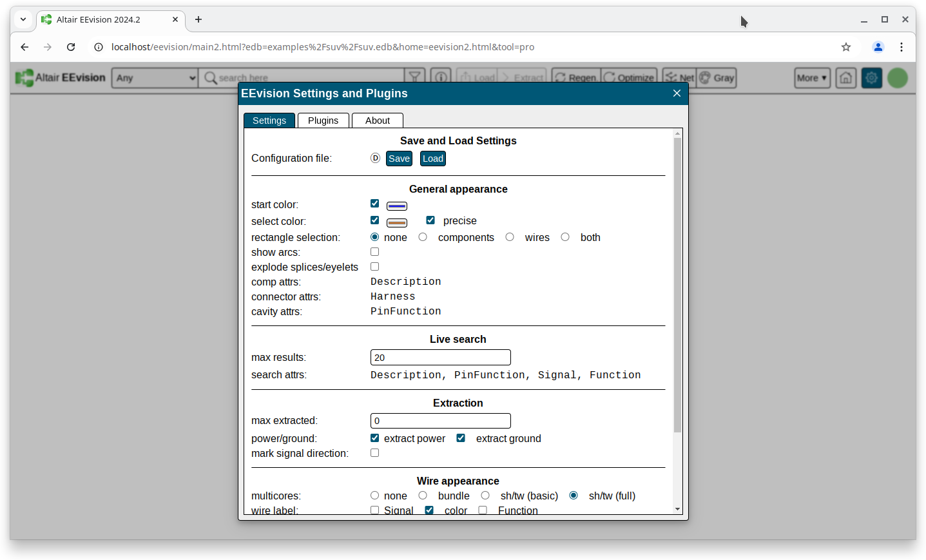The height and width of the screenshot is (560, 926).
Task: Close the Altair EEvision browser tab
Action: [175, 19]
